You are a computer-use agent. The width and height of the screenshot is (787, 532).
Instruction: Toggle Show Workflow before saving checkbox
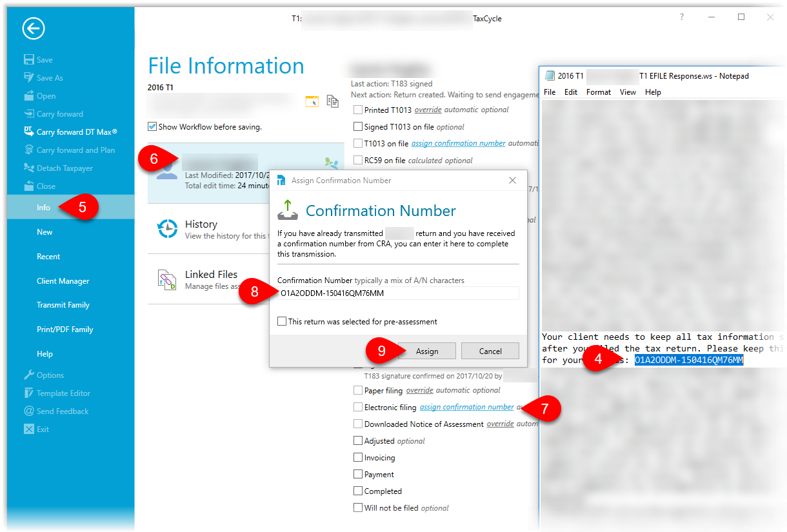point(152,126)
